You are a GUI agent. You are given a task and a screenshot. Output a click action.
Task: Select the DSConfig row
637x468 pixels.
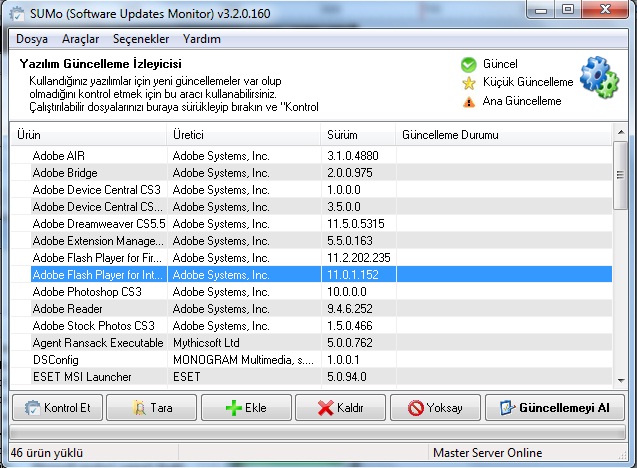tap(311, 360)
